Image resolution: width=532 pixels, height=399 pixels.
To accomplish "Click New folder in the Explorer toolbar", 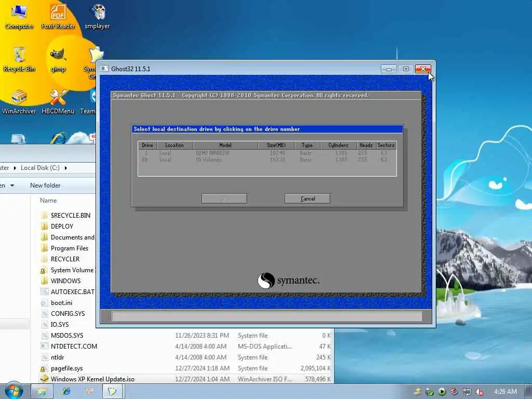I will point(45,185).
